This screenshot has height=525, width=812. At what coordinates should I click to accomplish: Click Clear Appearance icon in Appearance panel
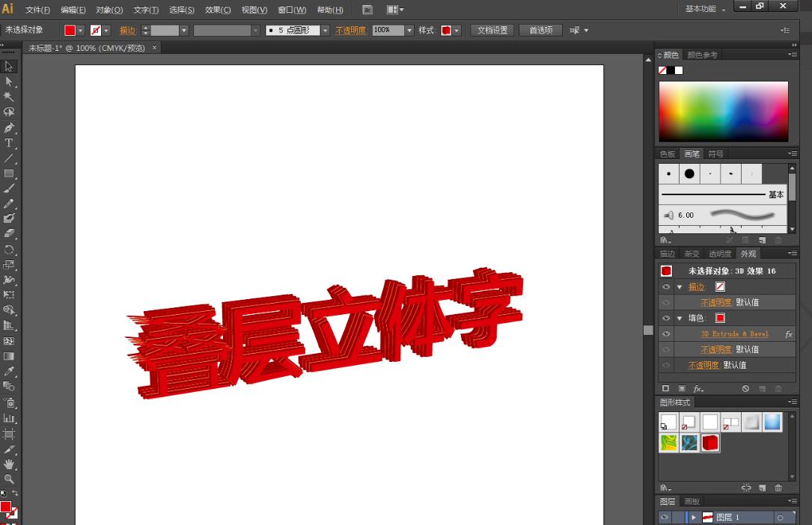[745, 388]
